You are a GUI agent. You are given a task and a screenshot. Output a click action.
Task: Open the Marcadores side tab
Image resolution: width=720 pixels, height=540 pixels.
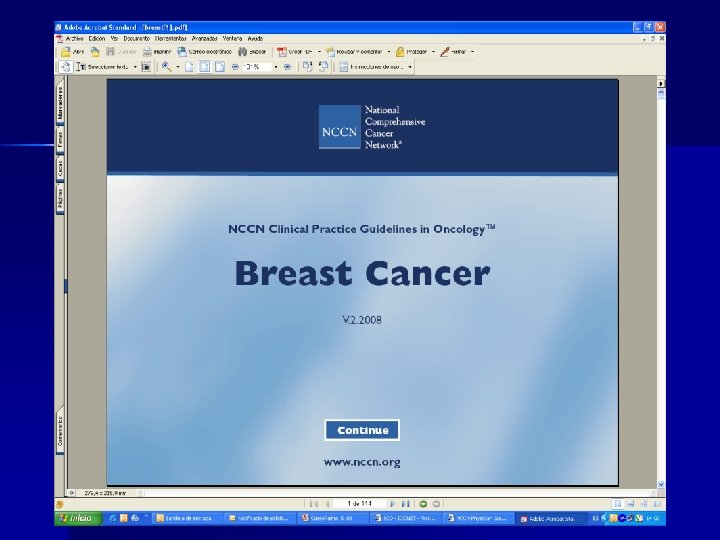pyautogui.click(x=60, y=103)
